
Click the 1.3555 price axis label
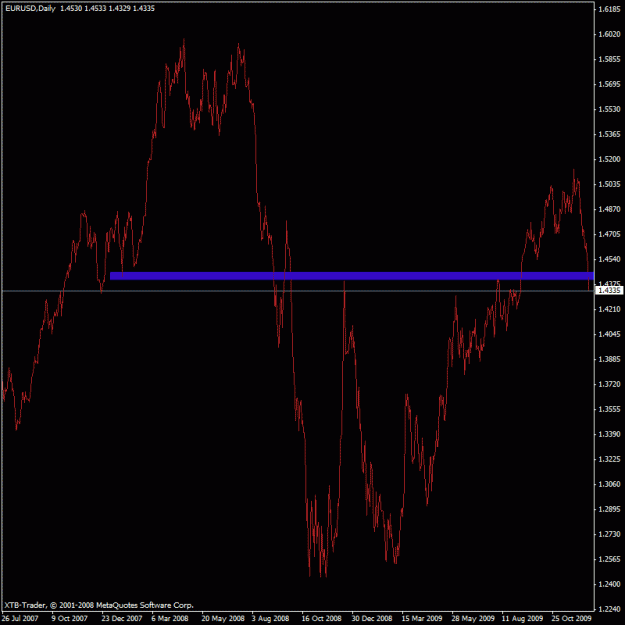[x=609, y=409]
